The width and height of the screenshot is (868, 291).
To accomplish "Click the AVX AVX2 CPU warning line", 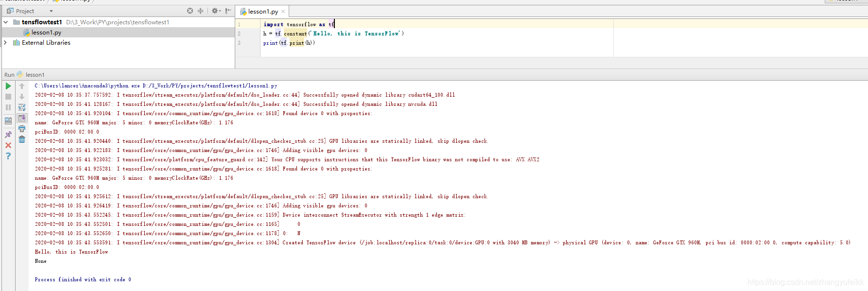I will click(287, 159).
